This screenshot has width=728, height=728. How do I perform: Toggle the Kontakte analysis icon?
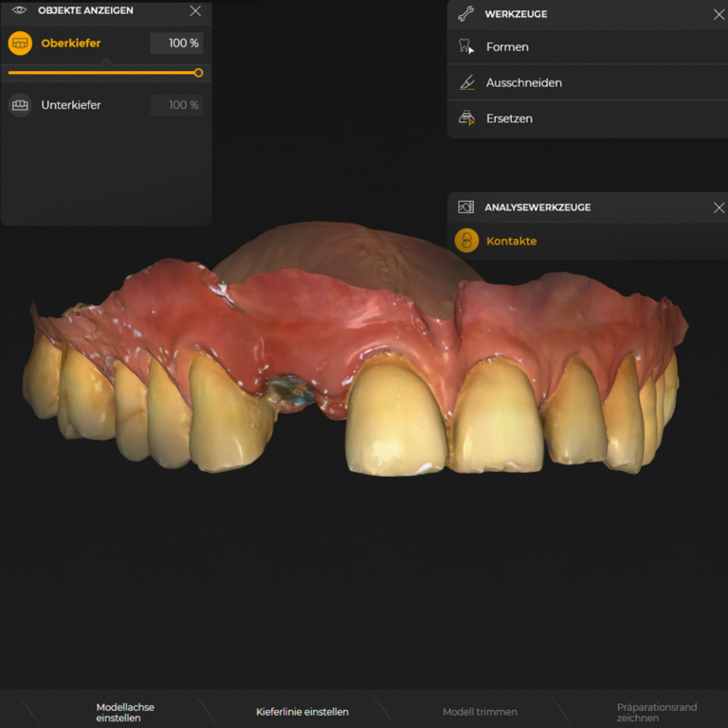click(466, 241)
